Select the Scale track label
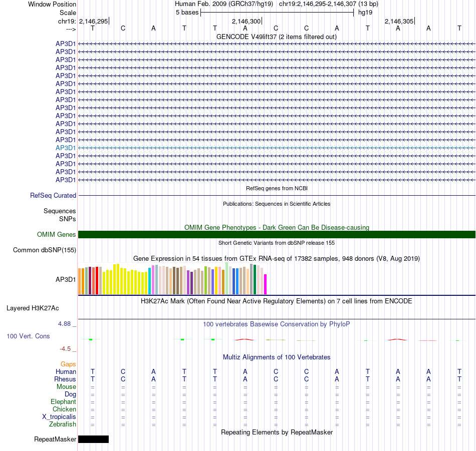 click(x=68, y=13)
